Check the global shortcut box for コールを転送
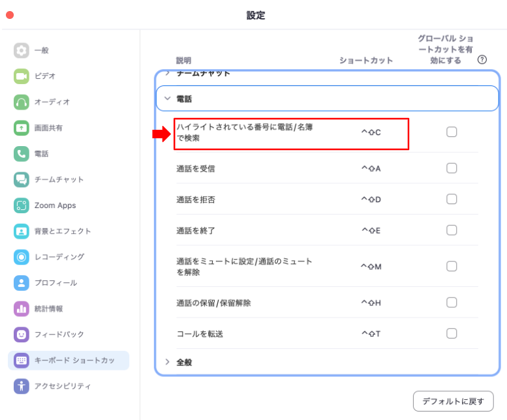507x420 pixels. [452, 333]
